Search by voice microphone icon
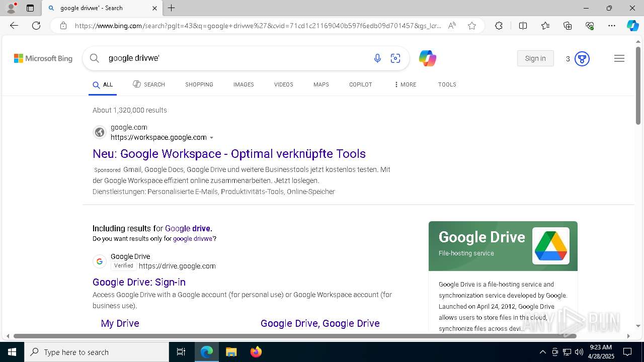The image size is (644, 362). pyautogui.click(x=377, y=58)
